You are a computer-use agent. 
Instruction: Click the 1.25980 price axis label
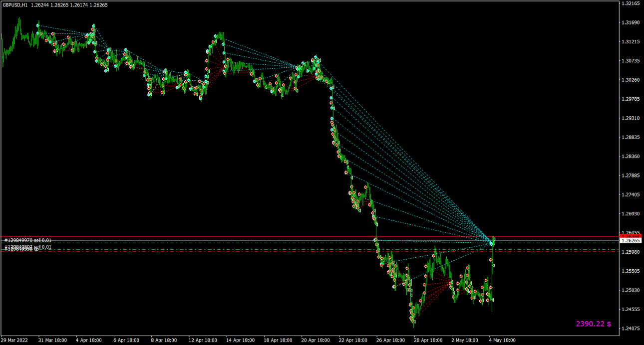[631, 252]
